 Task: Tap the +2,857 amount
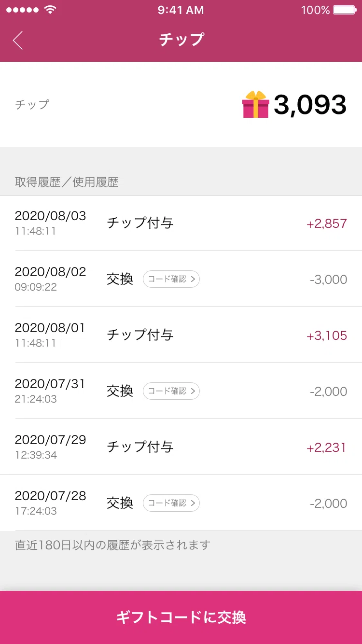pos(327,224)
